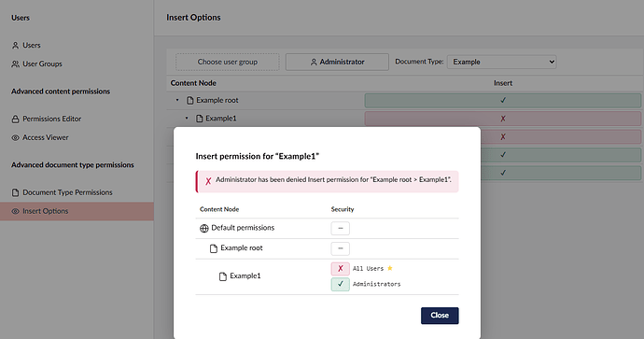Click red X badge for All Users
The image size is (644, 339).
(x=340, y=269)
